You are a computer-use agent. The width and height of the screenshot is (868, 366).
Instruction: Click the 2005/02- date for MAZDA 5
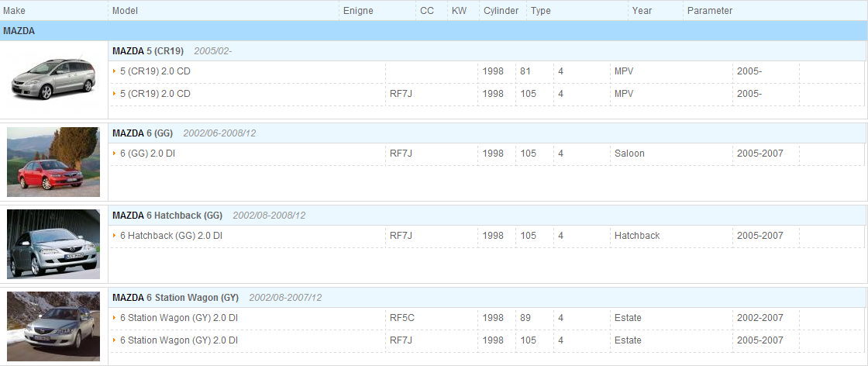tap(212, 51)
